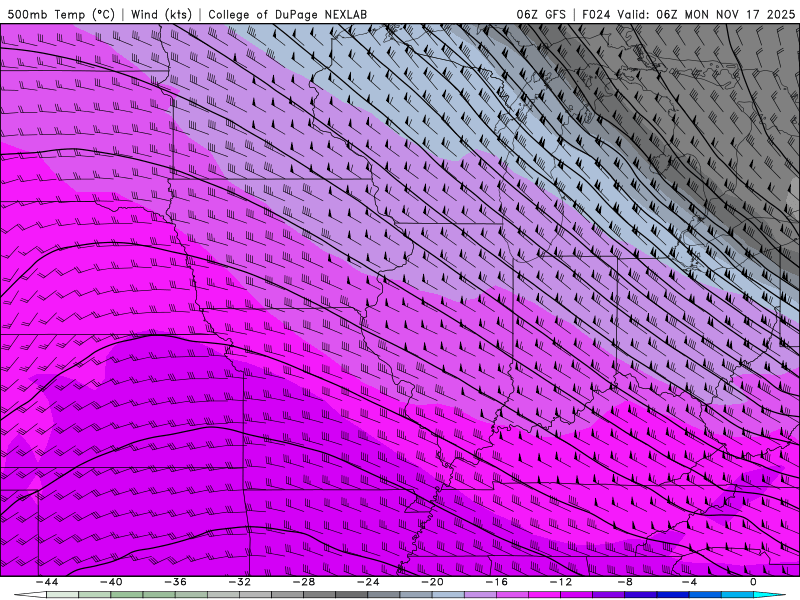Image resolution: width=800 pixels, height=600 pixels.
Task: Click the 'F024' forecast hour label
Action: point(596,14)
